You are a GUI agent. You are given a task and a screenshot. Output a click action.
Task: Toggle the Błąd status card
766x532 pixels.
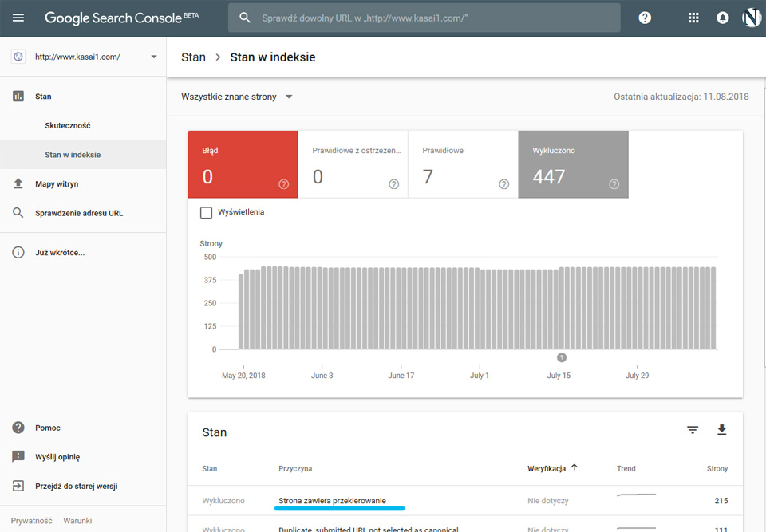243,164
